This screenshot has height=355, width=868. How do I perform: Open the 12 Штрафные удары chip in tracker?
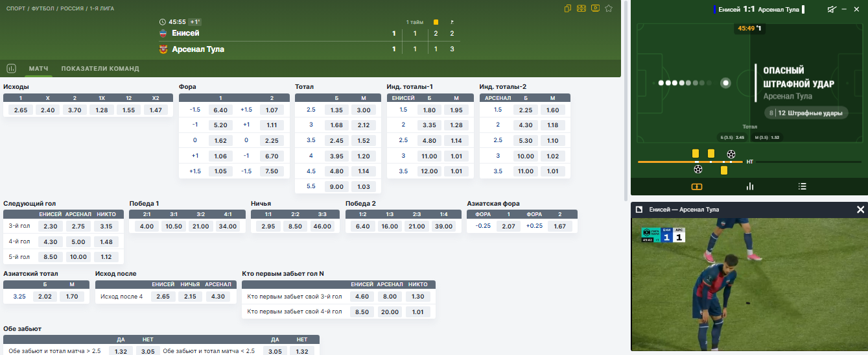tap(806, 113)
